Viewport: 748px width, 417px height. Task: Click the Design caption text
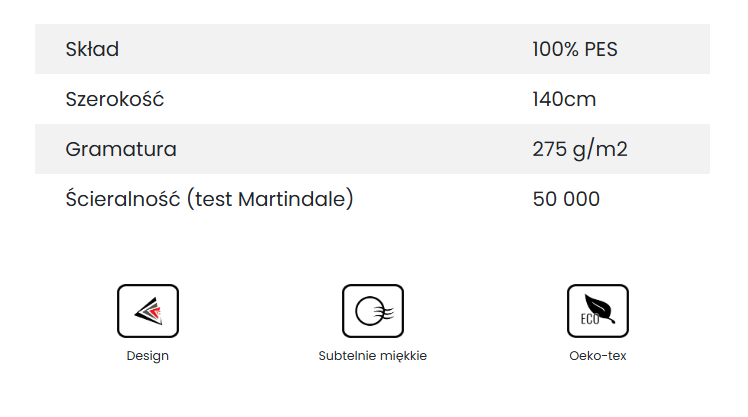pos(148,356)
